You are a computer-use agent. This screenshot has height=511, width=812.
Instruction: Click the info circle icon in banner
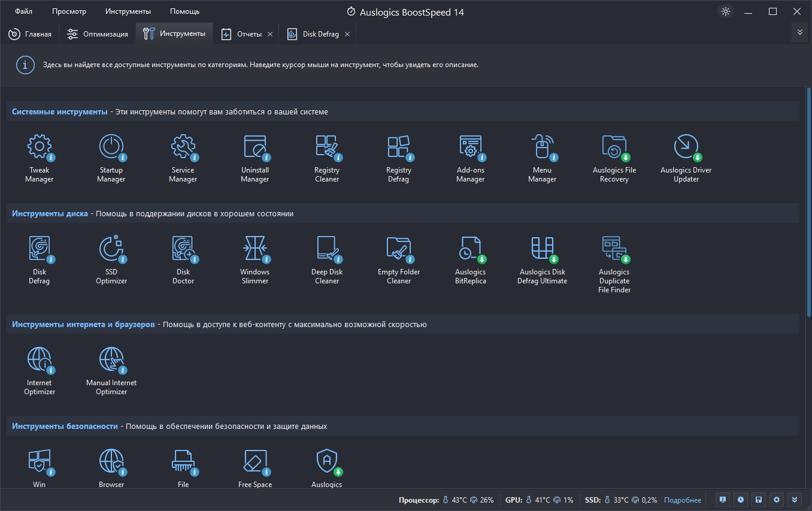point(25,65)
